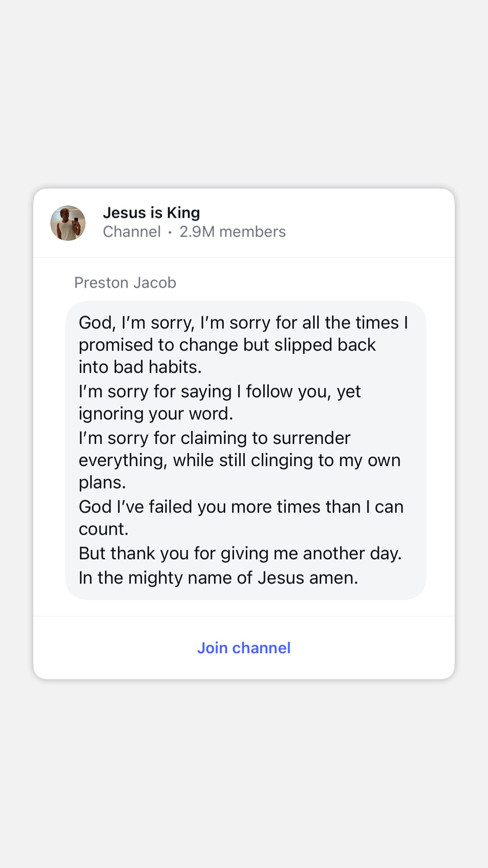Tap the "ignoring your word." line

click(x=156, y=414)
